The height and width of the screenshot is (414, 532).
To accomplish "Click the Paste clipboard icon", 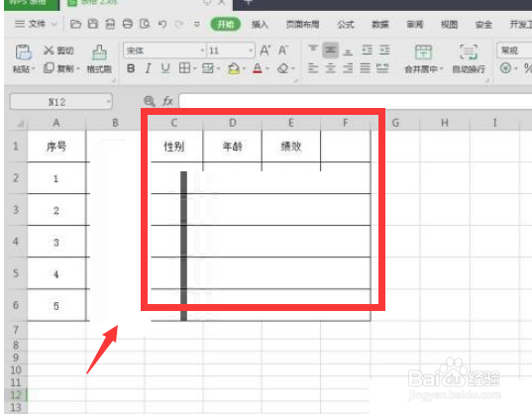I will [x=23, y=52].
